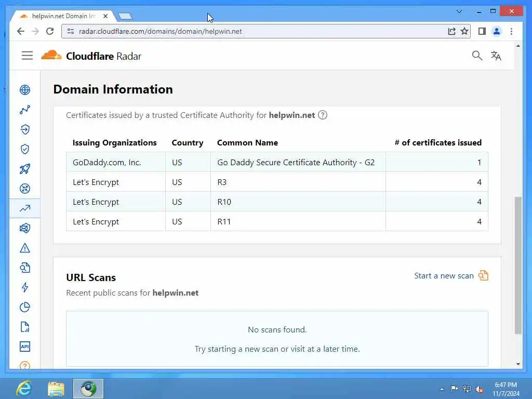Click the Domain Information heading

pos(113,89)
